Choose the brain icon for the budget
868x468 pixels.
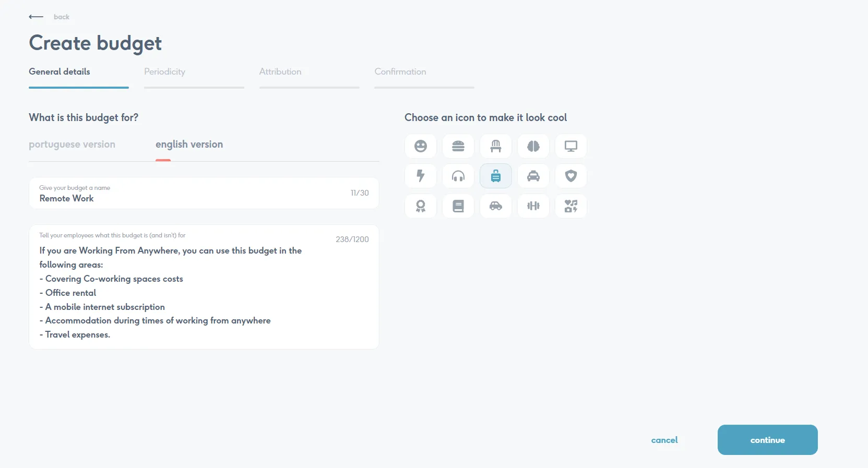click(x=533, y=146)
